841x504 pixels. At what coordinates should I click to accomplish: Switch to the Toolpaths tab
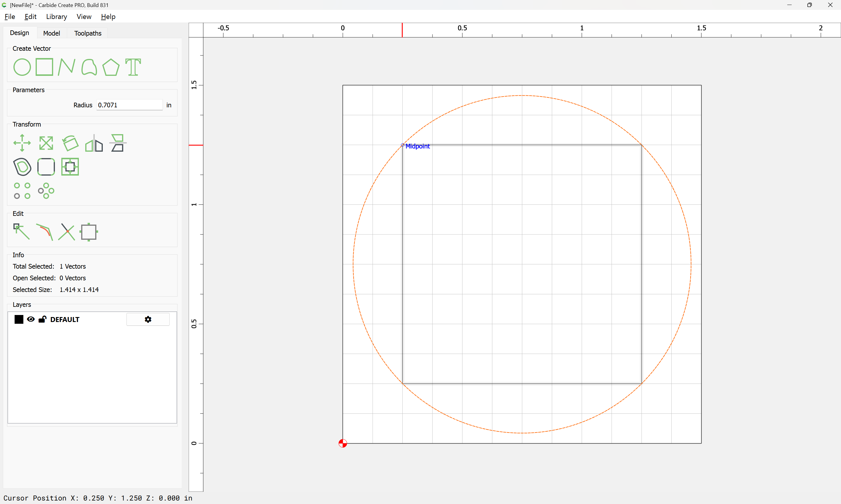88,33
